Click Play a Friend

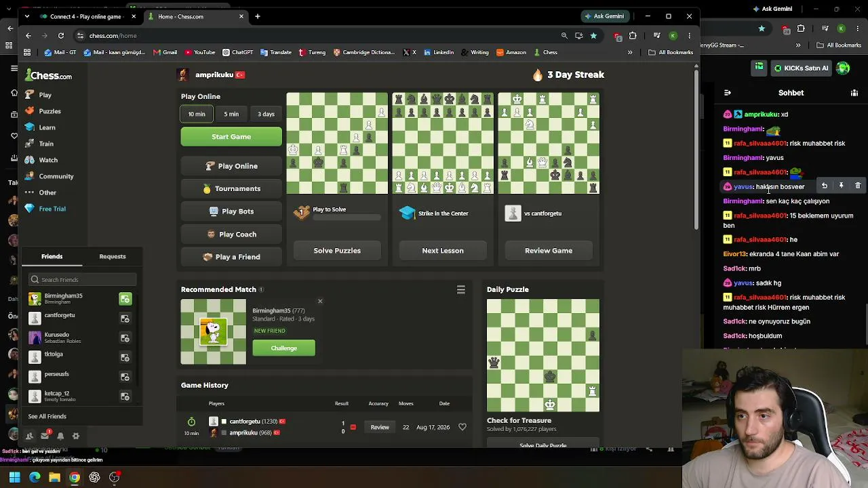[231, 257]
